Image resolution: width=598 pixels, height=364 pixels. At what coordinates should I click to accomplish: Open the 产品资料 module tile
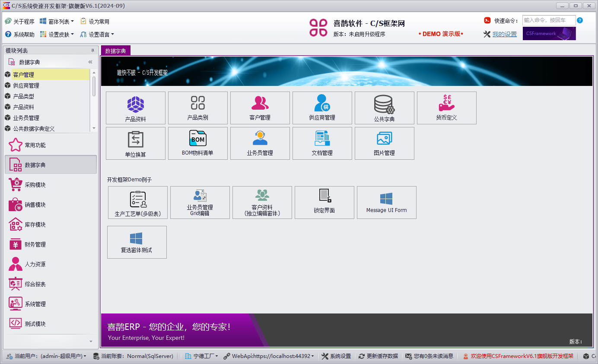coord(136,108)
